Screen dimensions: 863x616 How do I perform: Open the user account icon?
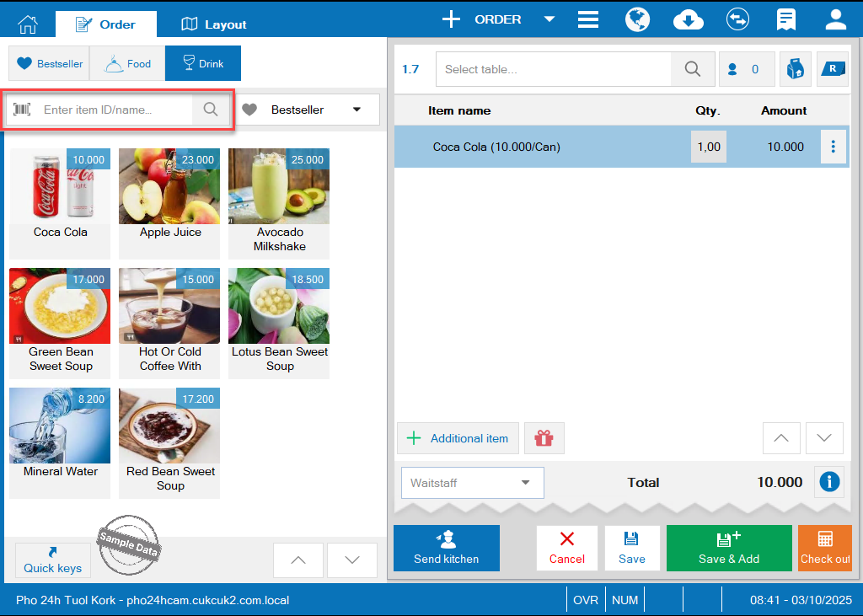(x=835, y=19)
